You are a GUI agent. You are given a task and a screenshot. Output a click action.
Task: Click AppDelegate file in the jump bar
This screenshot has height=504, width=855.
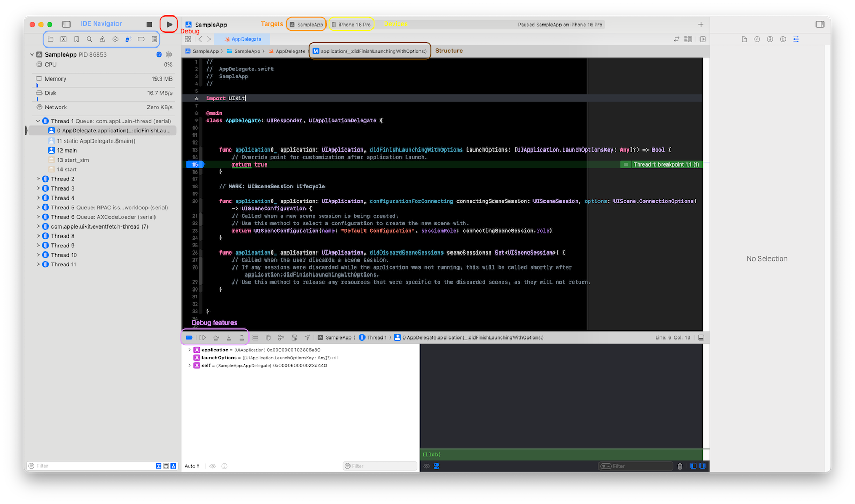click(x=287, y=51)
